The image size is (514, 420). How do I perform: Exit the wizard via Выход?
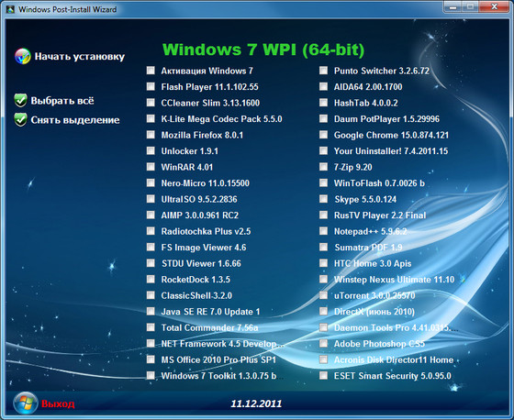[58, 403]
